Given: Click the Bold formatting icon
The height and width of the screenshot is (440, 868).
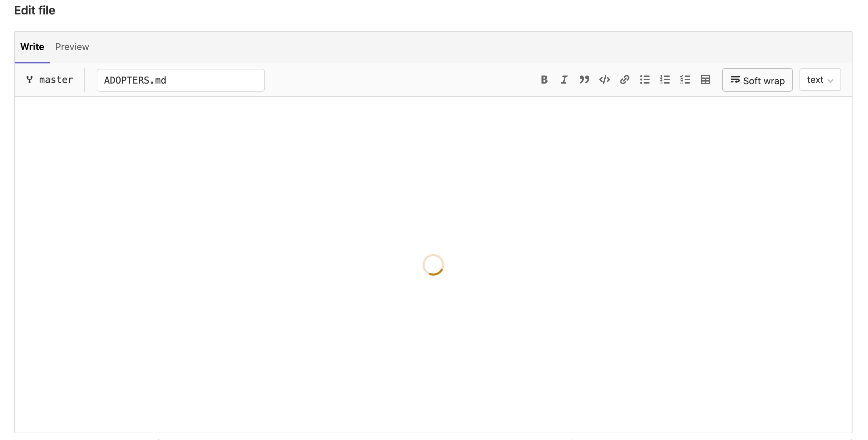Looking at the screenshot, I should (x=544, y=80).
